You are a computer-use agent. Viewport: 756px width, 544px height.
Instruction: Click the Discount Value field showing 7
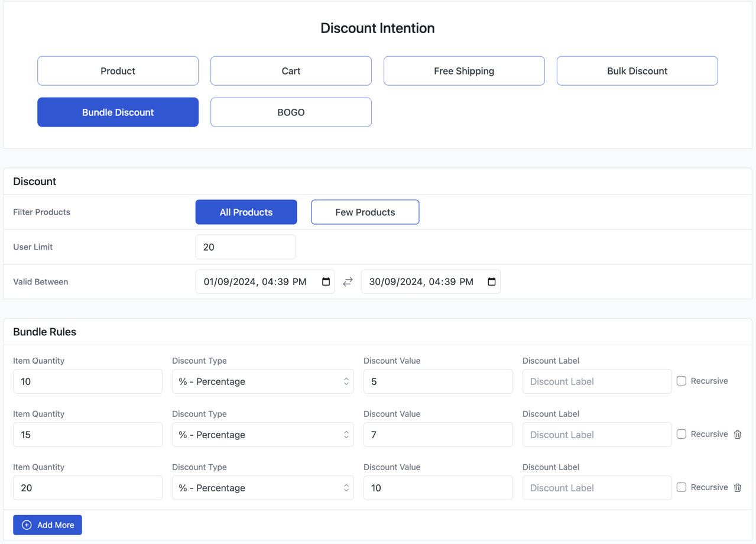click(438, 435)
